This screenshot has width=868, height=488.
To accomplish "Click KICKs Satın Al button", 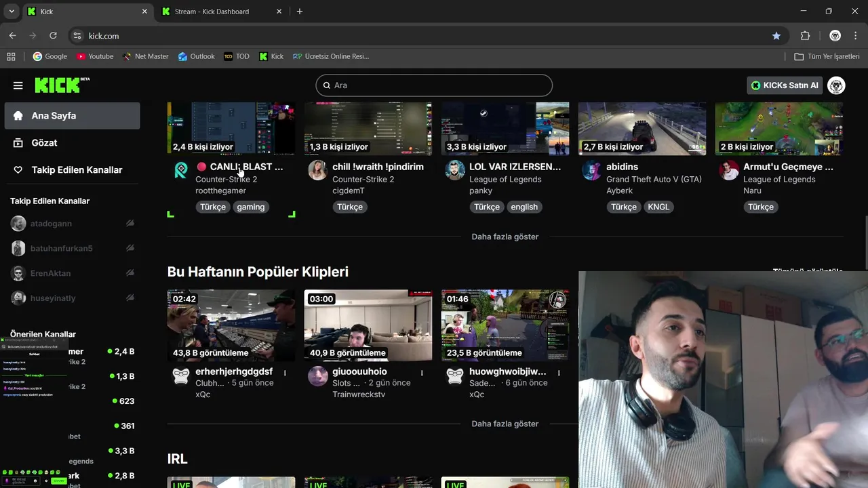I will pyautogui.click(x=785, y=85).
